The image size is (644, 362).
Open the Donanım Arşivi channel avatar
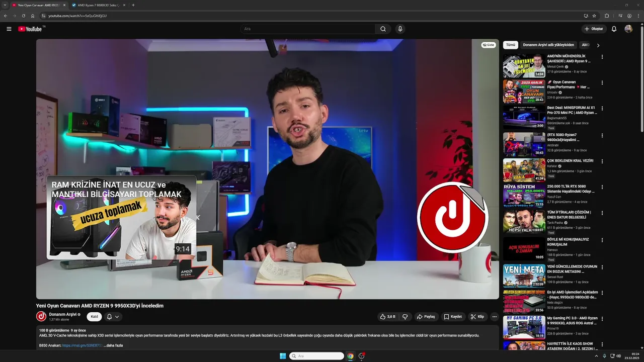point(41,316)
